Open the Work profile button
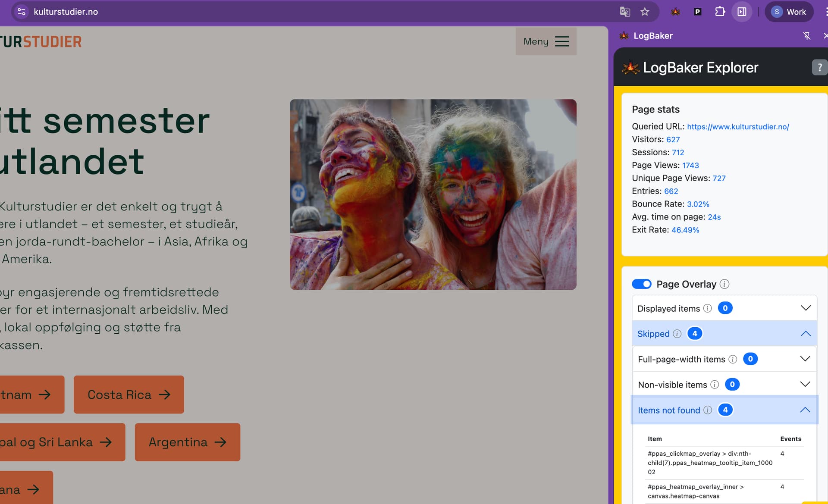 click(x=789, y=12)
